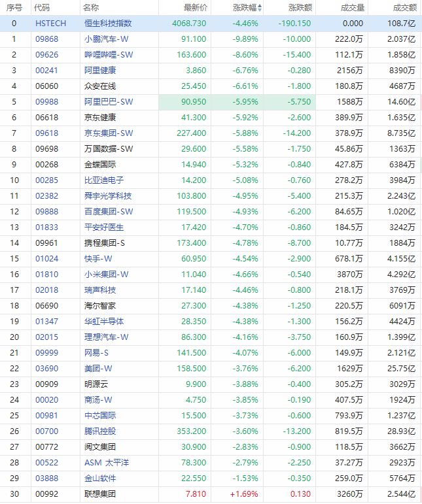Open 小米集团-W stock link
The width and height of the screenshot is (422, 504).
(107, 275)
